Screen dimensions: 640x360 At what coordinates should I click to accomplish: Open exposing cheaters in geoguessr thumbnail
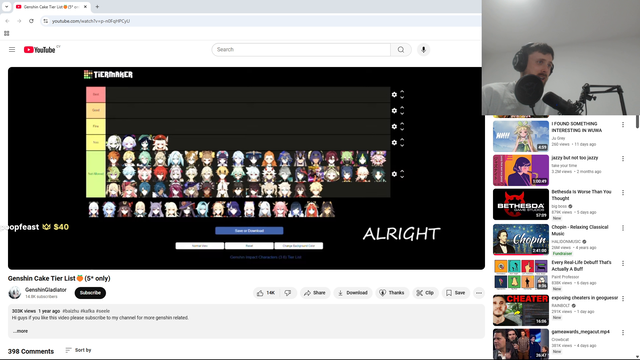click(x=521, y=310)
